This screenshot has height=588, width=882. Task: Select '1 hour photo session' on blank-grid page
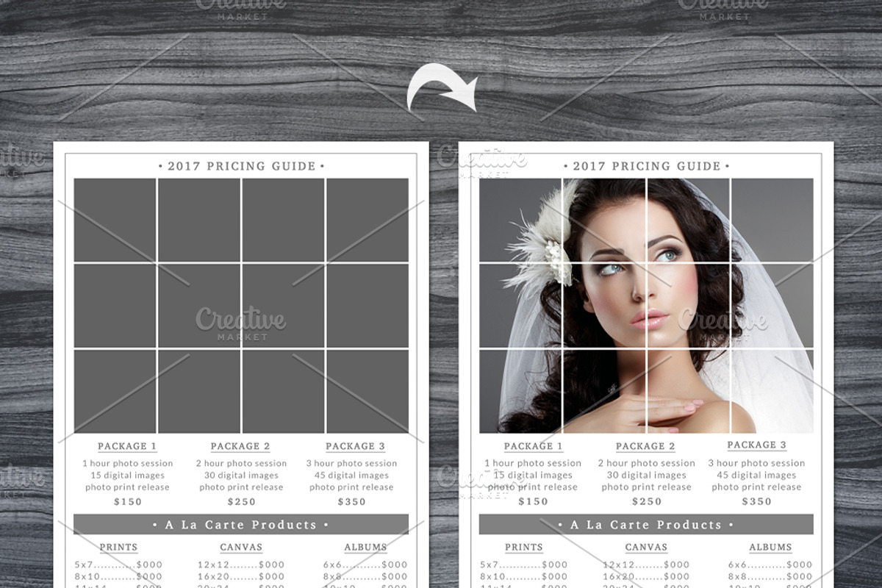[128, 463]
